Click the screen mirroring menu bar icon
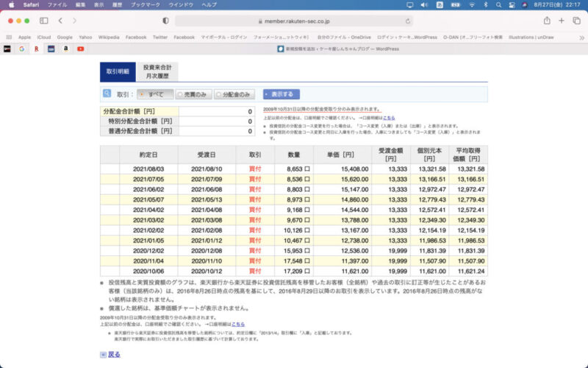 click(x=409, y=5)
